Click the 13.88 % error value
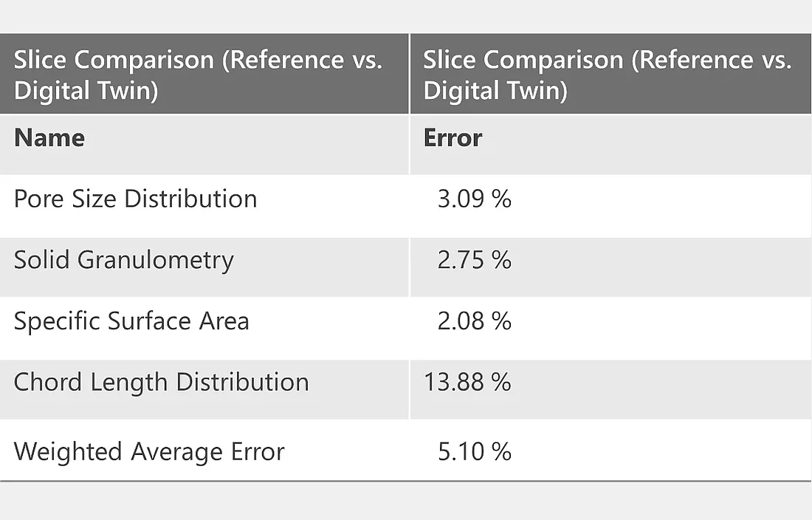 [467, 382]
